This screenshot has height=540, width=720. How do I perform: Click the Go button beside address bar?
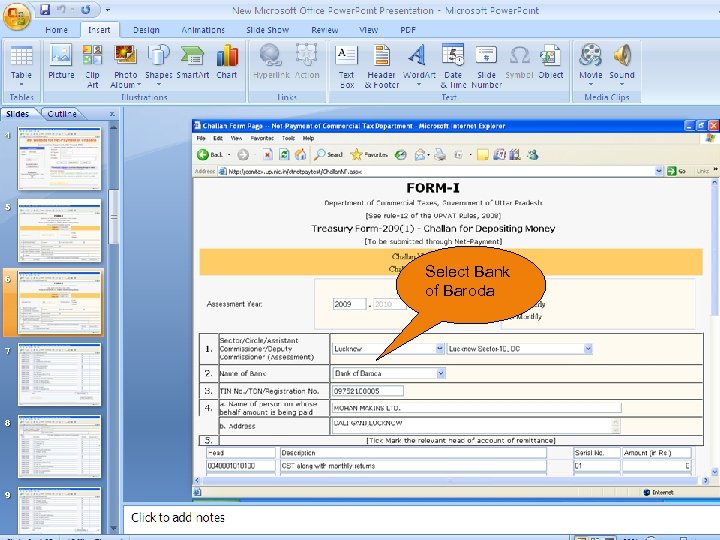pyautogui.click(x=677, y=171)
